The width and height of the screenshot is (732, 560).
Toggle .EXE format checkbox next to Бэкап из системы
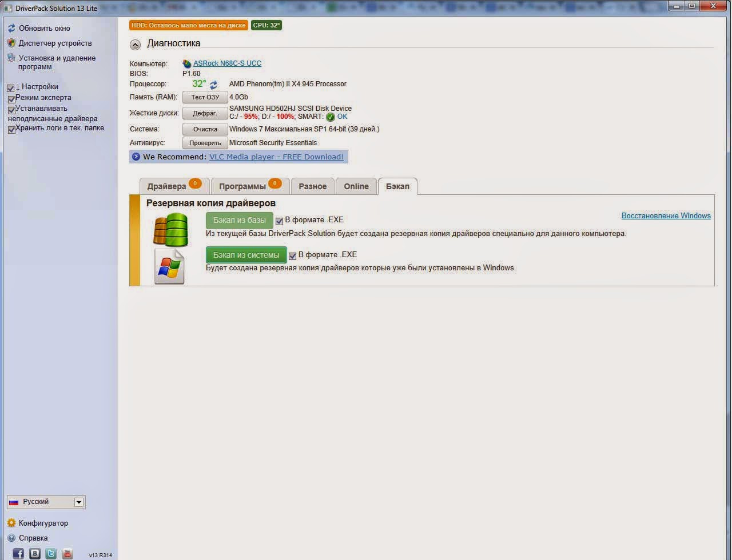pyautogui.click(x=292, y=255)
